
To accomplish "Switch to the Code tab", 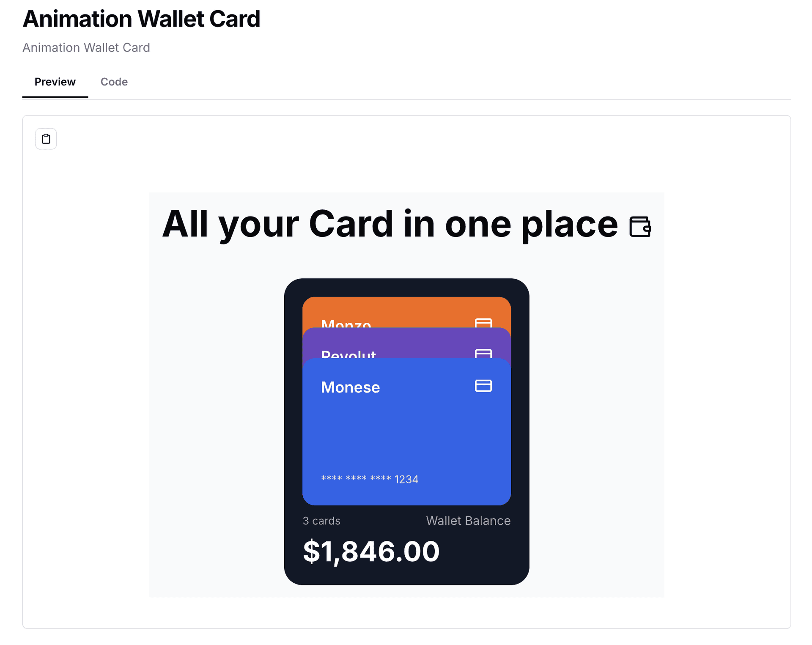I will (113, 82).
